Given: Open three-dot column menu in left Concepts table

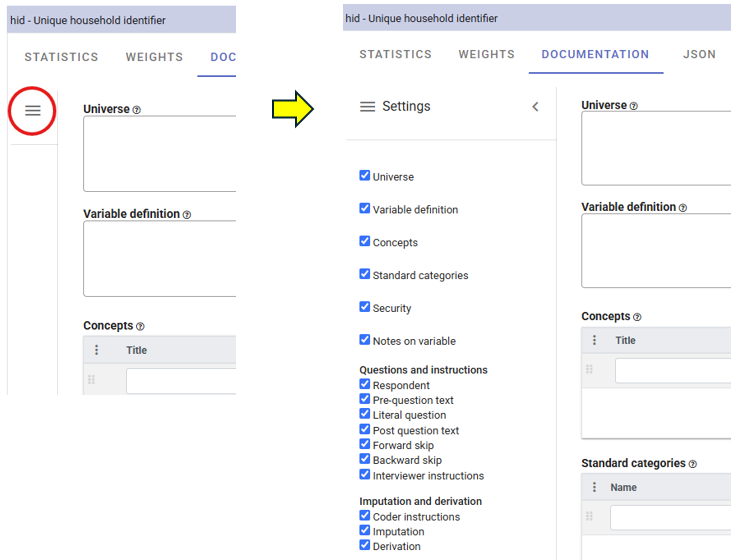Looking at the screenshot, I should coord(97,350).
